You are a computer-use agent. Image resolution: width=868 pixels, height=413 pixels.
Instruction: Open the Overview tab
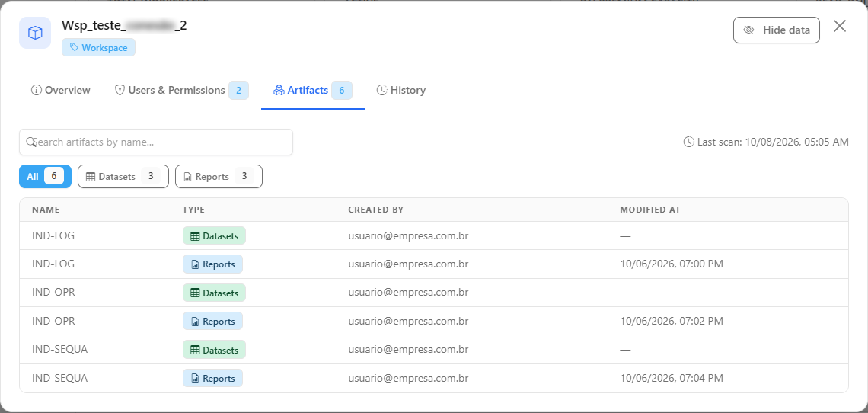(61, 90)
